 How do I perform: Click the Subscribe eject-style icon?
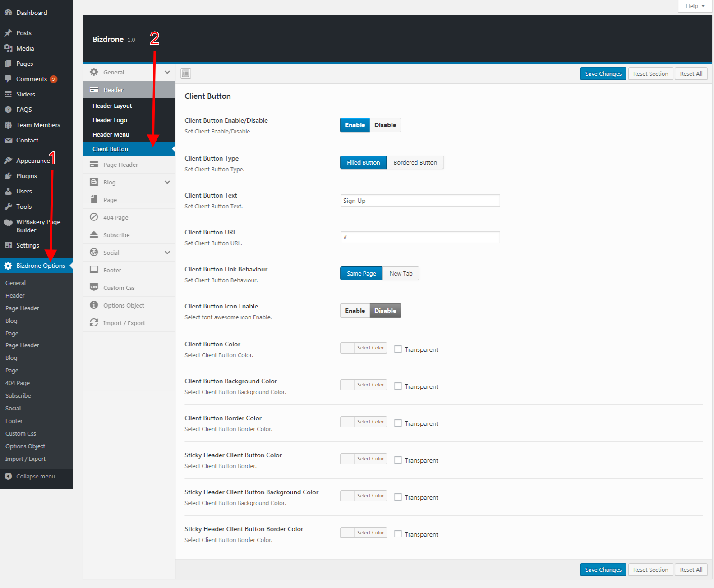[x=94, y=234]
